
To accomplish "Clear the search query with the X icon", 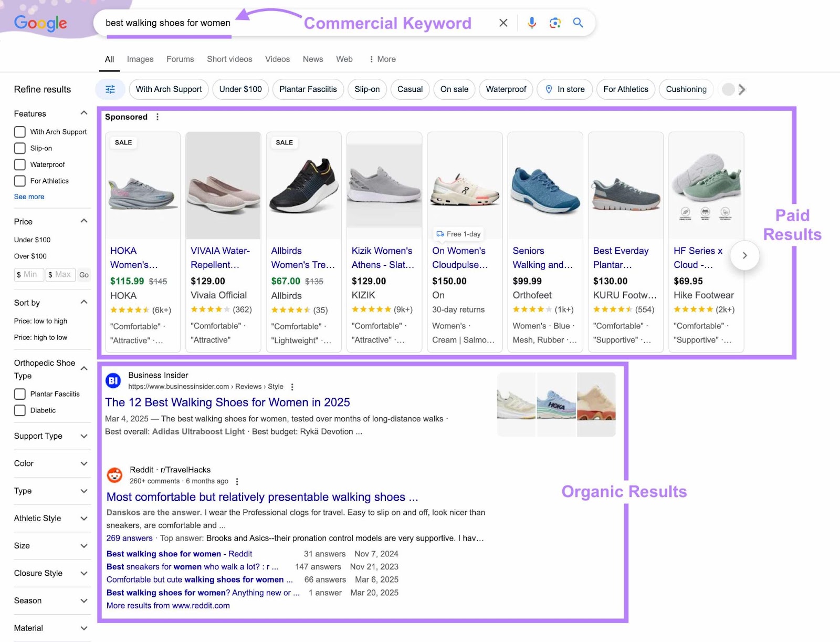I will click(x=503, y=23).
